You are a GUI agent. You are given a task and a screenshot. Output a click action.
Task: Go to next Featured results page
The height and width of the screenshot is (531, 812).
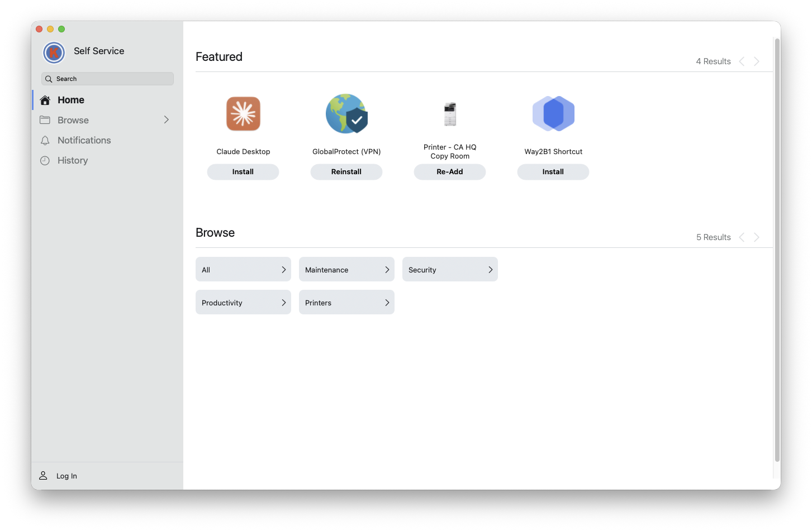(757, 61)
